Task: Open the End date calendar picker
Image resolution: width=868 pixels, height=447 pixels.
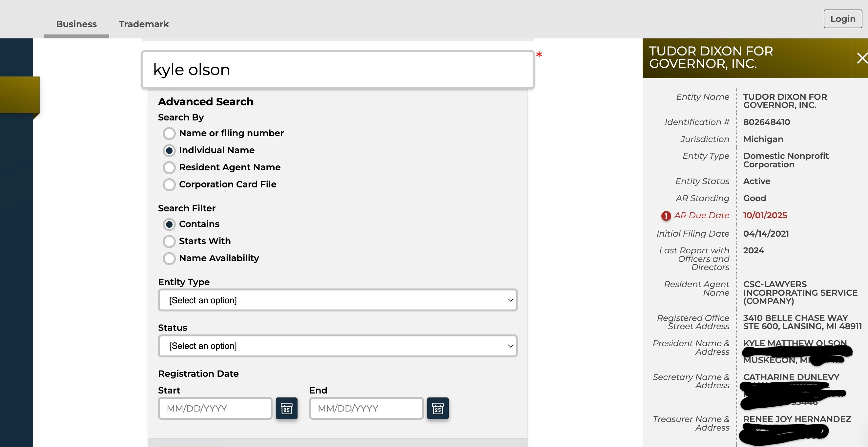Action: pos(438,408)
